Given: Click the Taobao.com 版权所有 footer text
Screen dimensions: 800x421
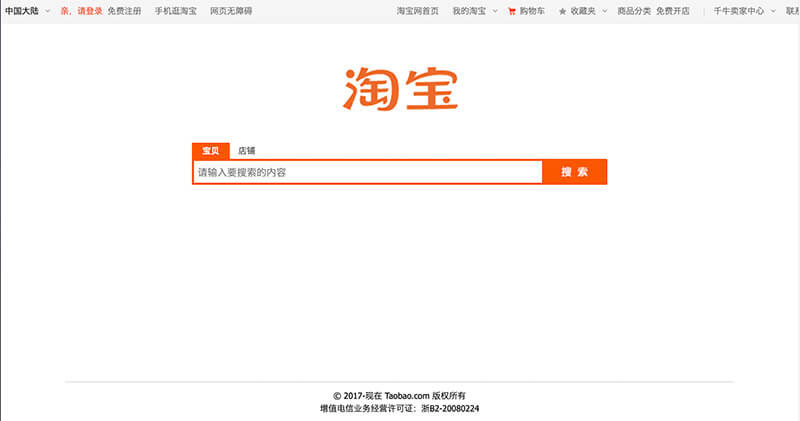Looking at the screenshot, I should coord(425,395).
